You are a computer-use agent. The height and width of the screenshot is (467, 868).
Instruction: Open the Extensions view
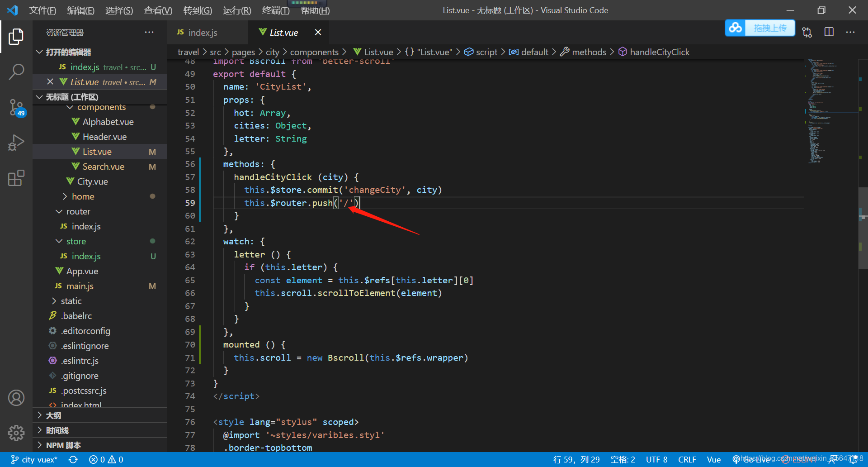[16, 178]
